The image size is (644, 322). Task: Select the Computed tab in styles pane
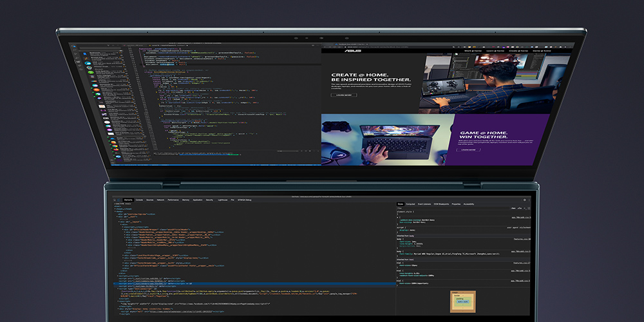coord(410,204)
